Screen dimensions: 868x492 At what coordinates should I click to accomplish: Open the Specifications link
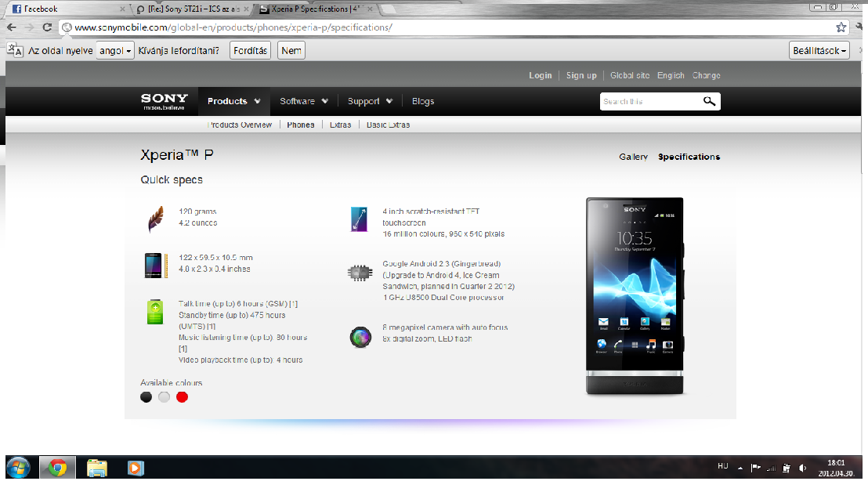689,157
